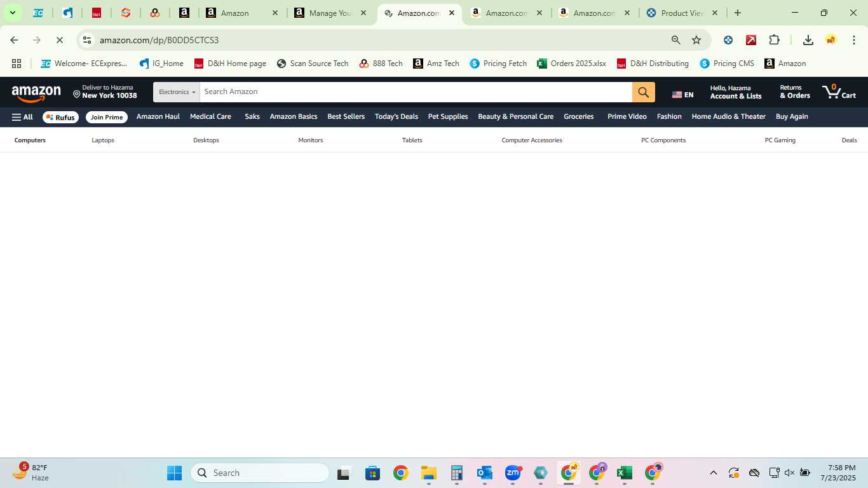Open Account & Lists menu
868x488 pixels.
point(735,92)
